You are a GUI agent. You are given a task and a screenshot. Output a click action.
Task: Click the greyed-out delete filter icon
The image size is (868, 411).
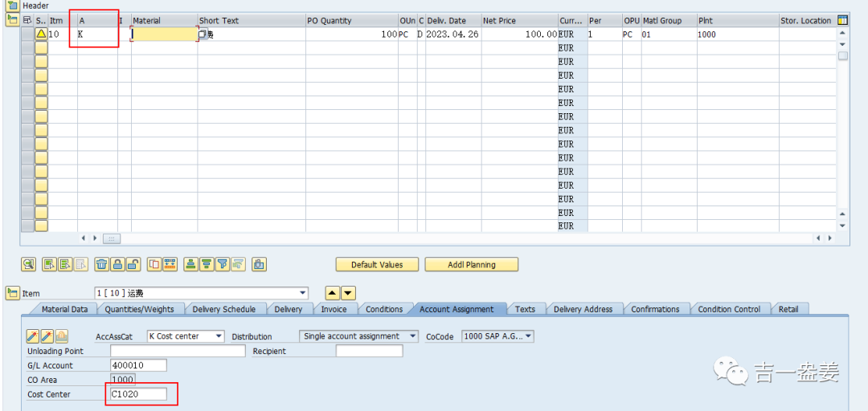[x=237, y=264]
